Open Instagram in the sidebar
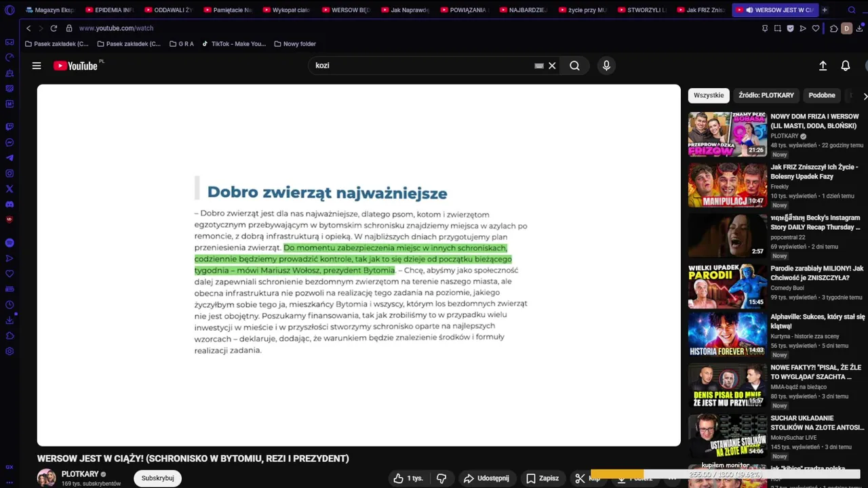This screenshot has height=488, width=868. coord(9,174)
